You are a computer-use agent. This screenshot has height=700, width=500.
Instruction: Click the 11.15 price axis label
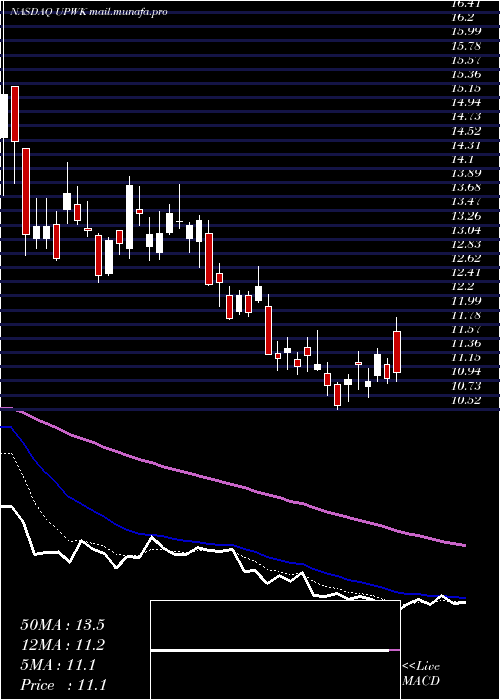click(466, 357)
